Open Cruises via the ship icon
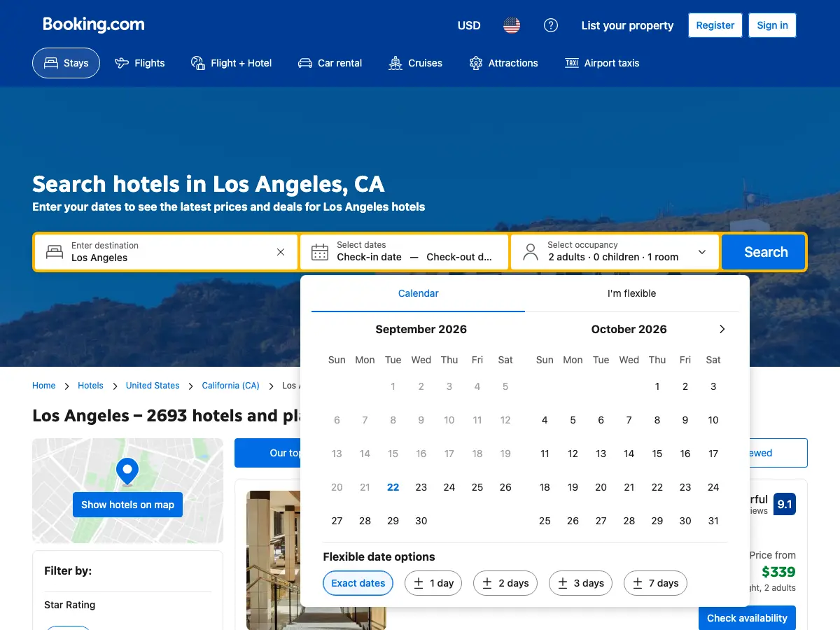Screen dimensions: 840x630 (395, 63)
